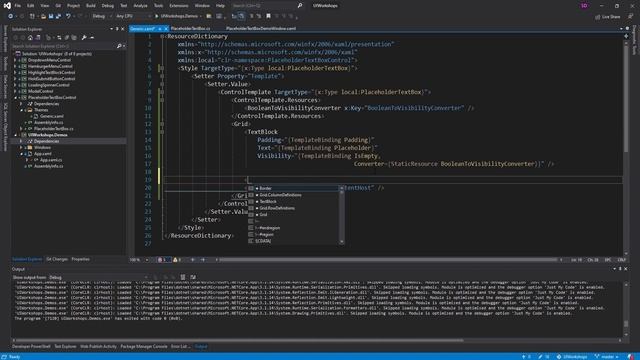Open Solution Explorer properties wrench icon
The width and height of the screenshot is (640, 360).
84,38
